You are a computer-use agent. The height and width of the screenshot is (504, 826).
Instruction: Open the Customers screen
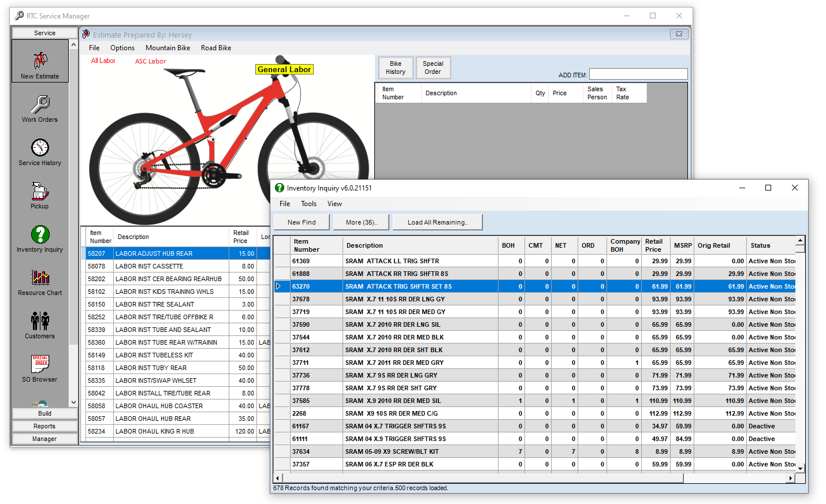[x=40, y=325]
